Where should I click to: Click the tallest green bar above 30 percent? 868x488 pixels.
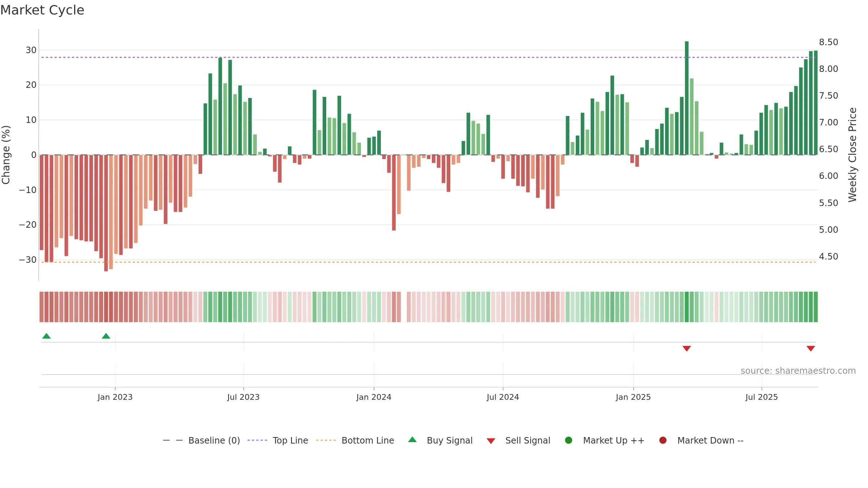pyautogui.click(x=687, y=98)
